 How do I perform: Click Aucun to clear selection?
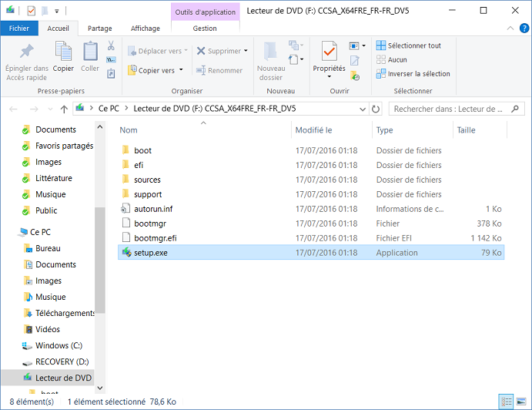392,60
